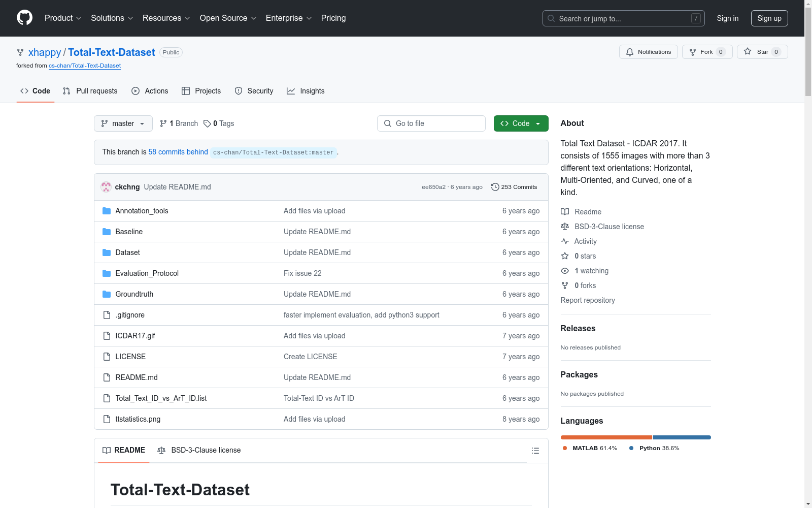Click the file icon beside README.md
This screenshot has width=812, height=508.
[107, 377]
